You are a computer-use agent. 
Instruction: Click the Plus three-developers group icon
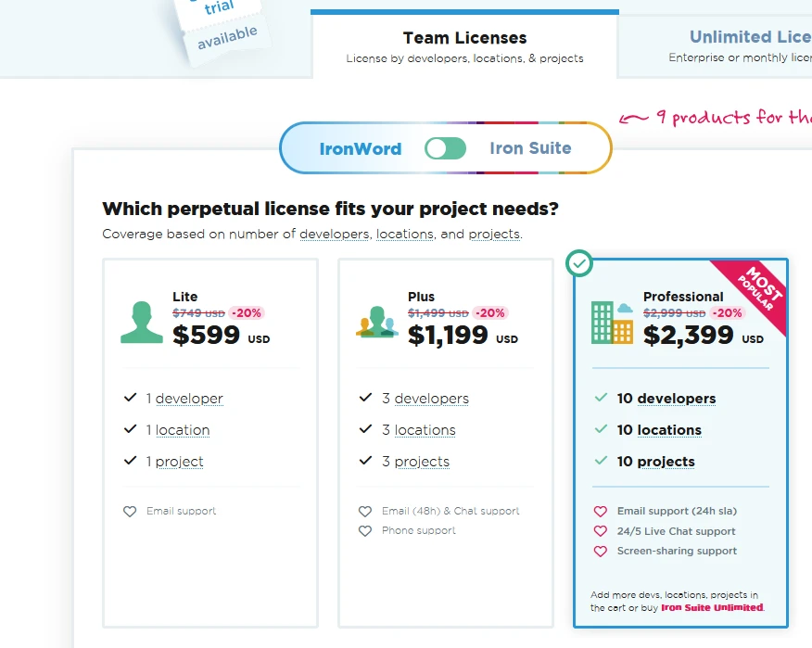point(376,322)
